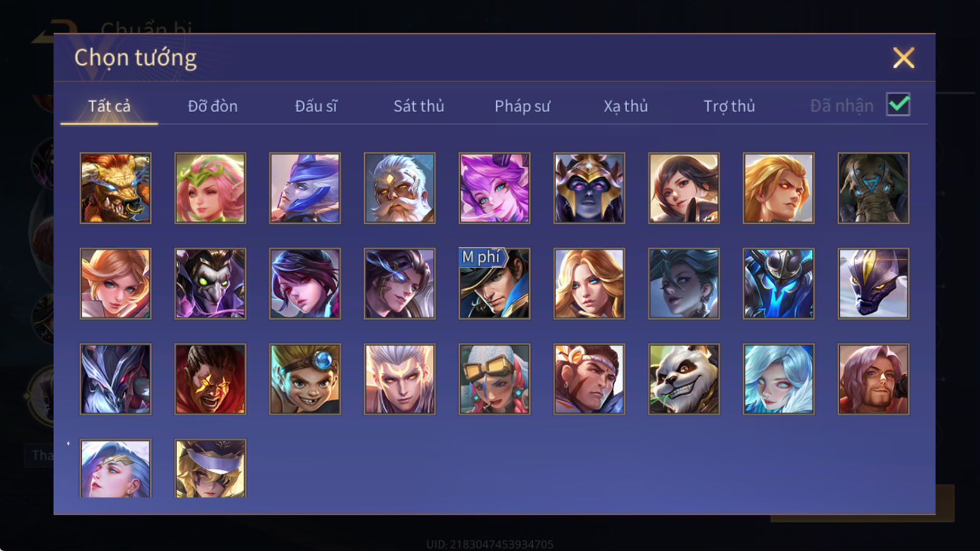The height and width of the screenshot is (551, 980).
Task: Choose the goggles-wearing girl hero
Action: 494,379
